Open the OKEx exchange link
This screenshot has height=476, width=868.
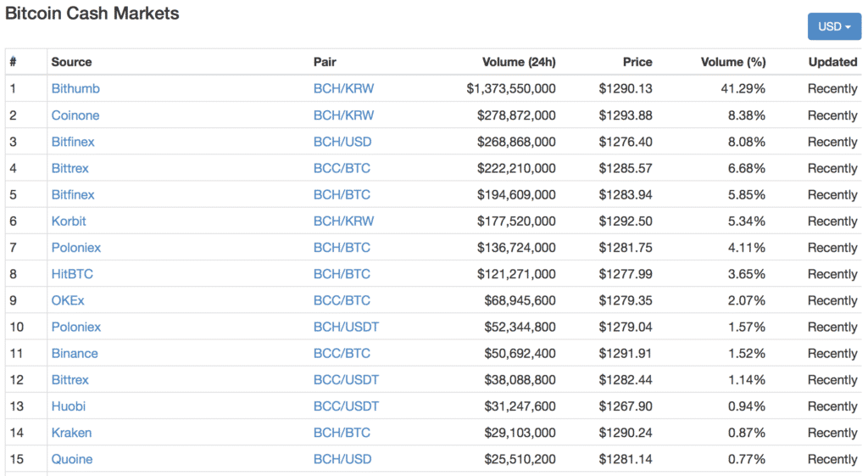(68, 300)
